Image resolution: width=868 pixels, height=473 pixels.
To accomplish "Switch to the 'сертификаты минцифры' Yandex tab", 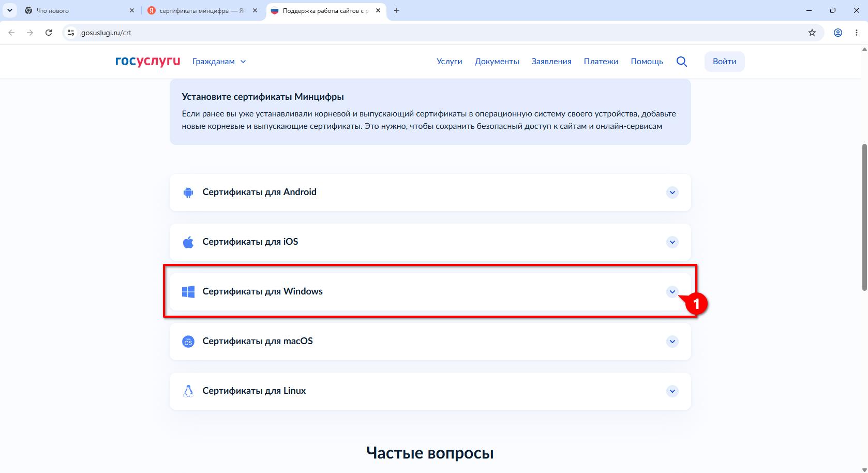I will click(203, 10).
